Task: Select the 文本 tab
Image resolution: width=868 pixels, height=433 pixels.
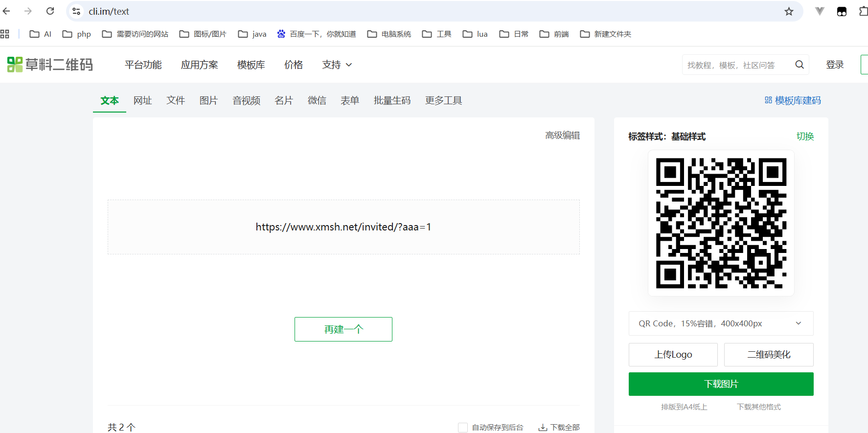Action: [x=110, y=100]
